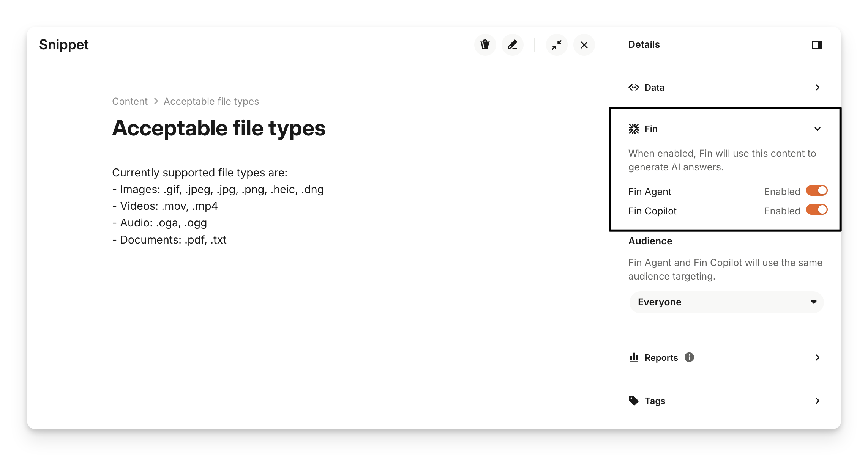Delete snippet with trash icon
Screen dimensions: 868x456
[485, 45]
